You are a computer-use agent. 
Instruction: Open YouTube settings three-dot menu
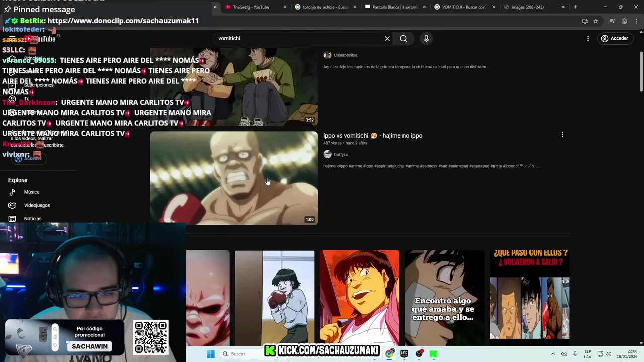[588, 39]
